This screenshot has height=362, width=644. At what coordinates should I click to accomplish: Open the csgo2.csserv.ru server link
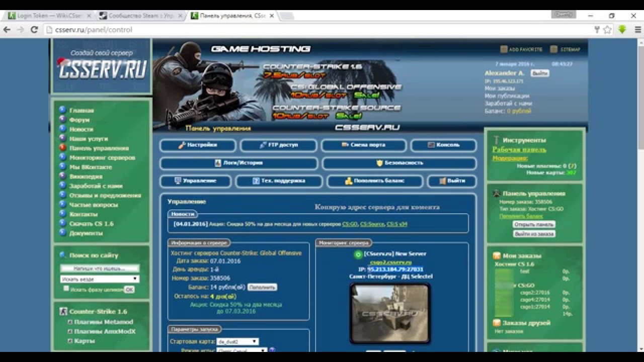(390, 262)
